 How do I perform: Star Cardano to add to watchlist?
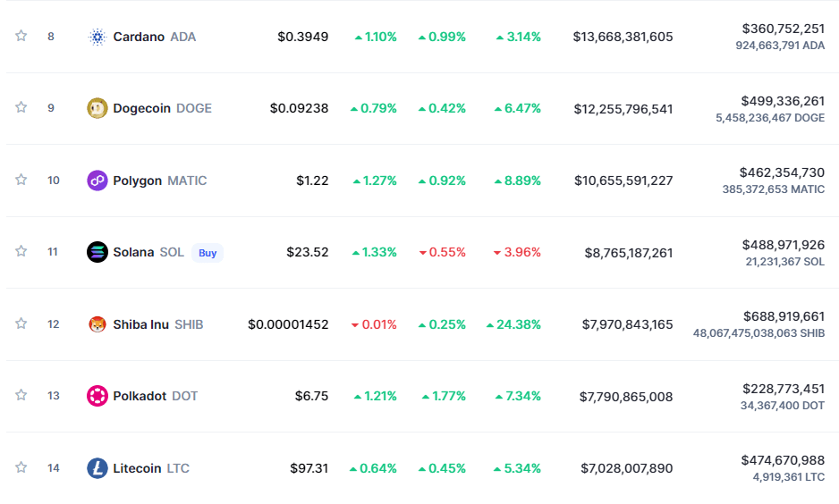click(21, 36)
